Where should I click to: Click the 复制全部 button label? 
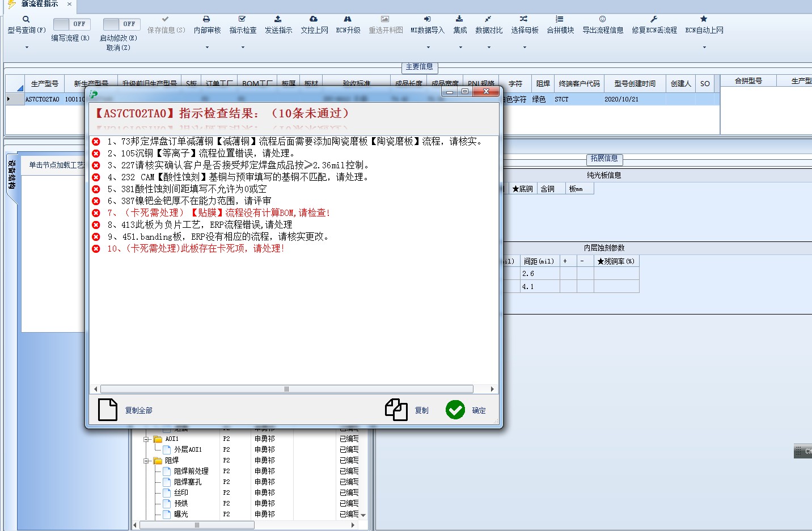138,410
